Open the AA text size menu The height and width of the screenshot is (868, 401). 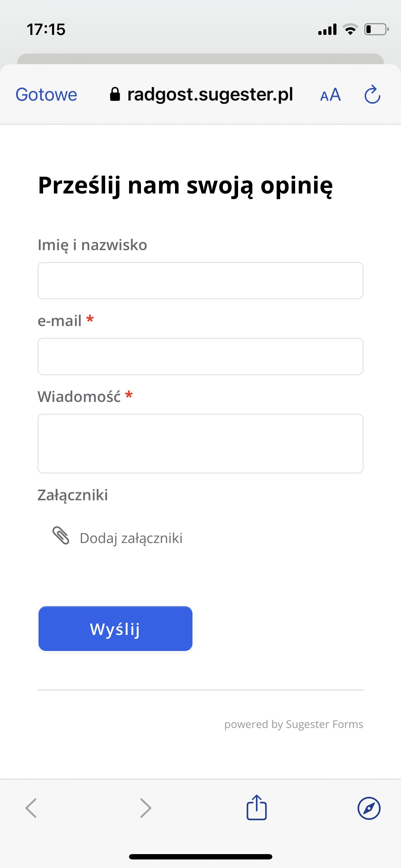330,95
